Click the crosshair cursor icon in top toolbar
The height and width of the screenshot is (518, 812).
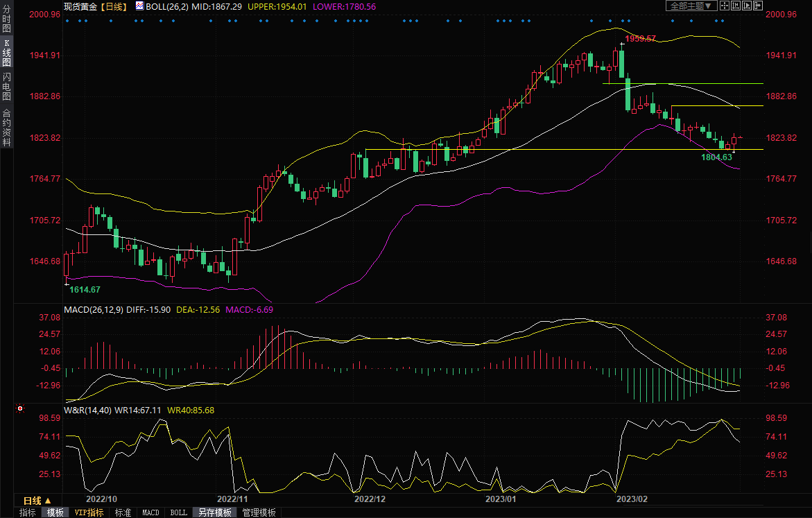725,6
